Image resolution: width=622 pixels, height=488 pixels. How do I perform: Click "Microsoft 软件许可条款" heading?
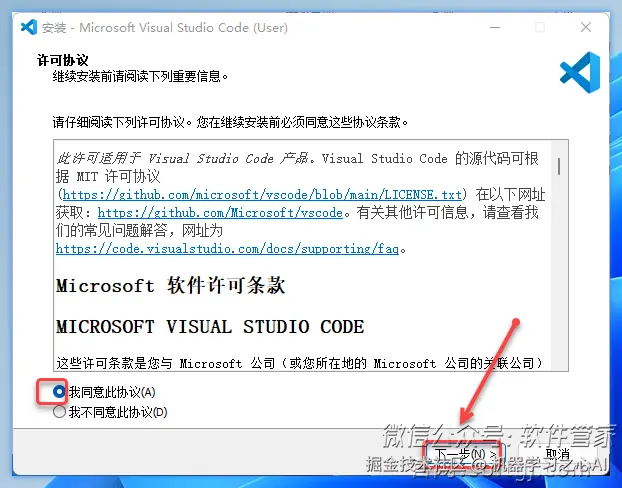pos(171,285)
